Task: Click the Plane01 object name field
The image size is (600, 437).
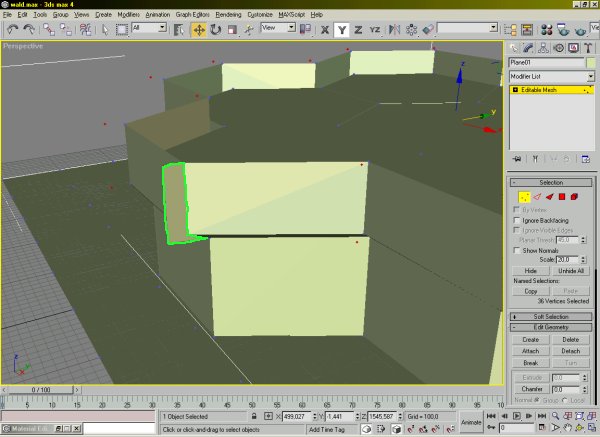Action: (545, 64)
